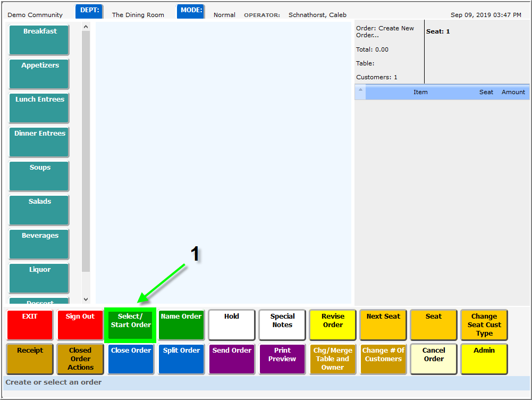Advance to Next Seat
The width and height of the screenshot is (532, 400).
(x=383, y=324)
